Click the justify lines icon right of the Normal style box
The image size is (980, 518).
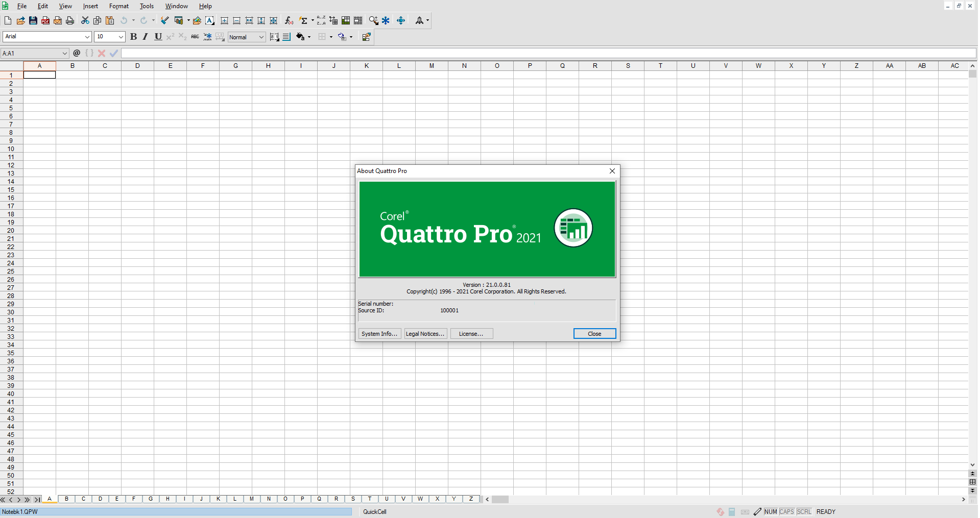[286, 37]
